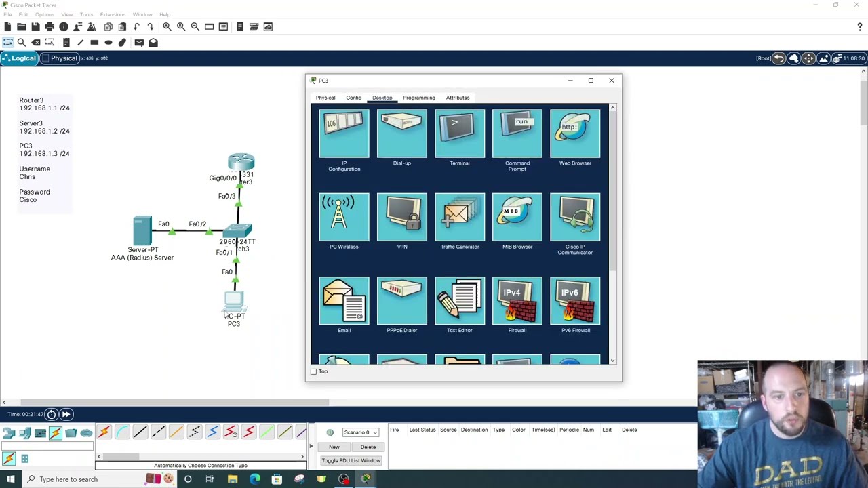This screenshot has width=868, height=488.
Task: Open the Extensions menu
Action: (x=113, y=14)
